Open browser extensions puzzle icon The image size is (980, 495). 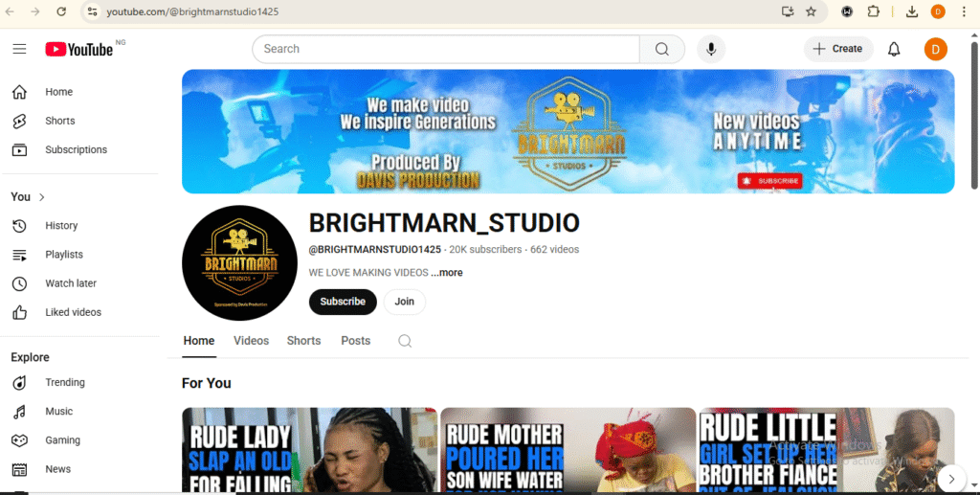pyautogui.click(x=874, y=11)
